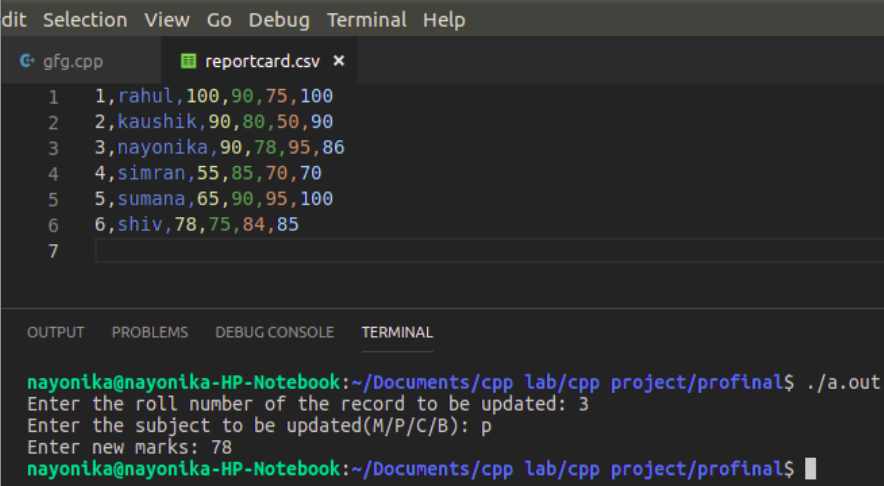Open the Help menu

(x=444, y=20)
